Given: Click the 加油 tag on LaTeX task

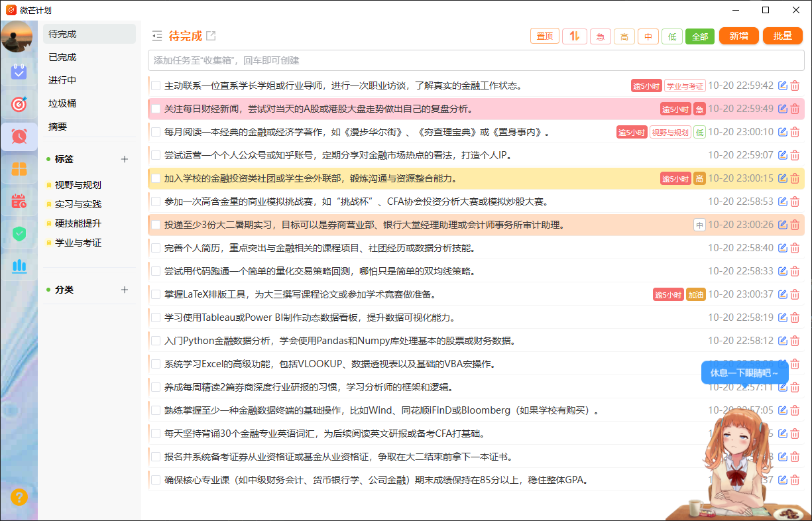Looking at the screenshot, I should click(x=695, y=294).
